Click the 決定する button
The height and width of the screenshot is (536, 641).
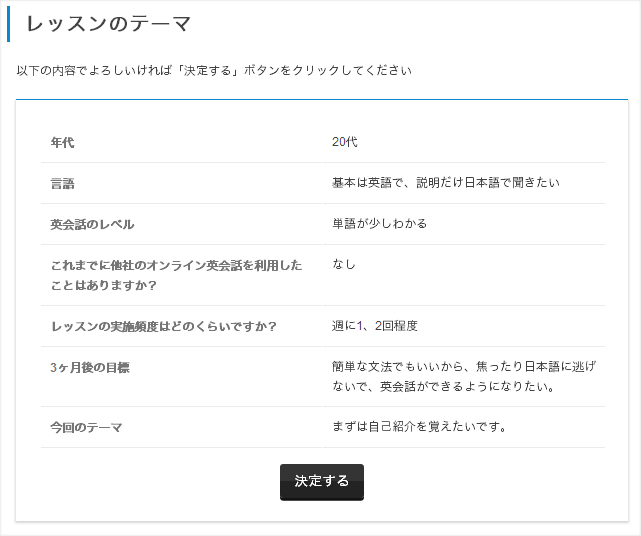(322, 482)
